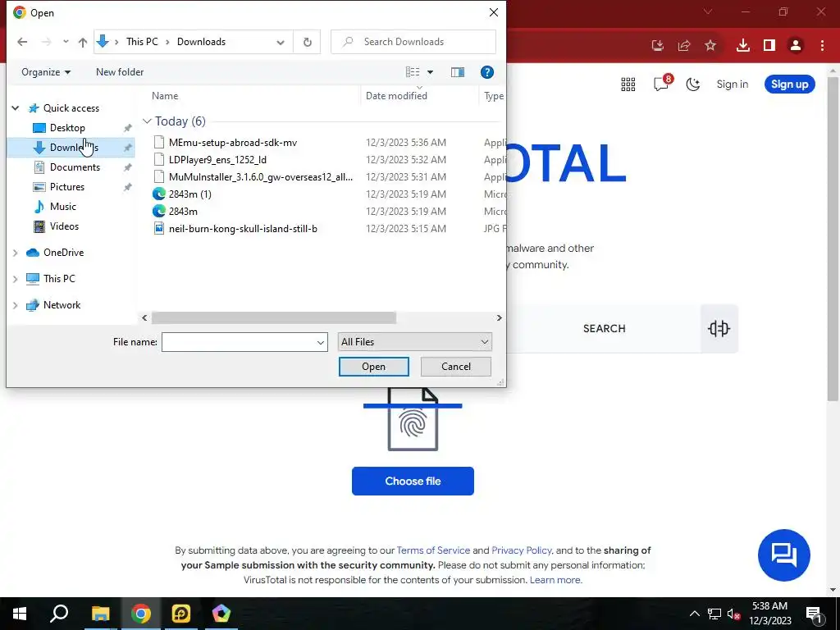Change view layout icon
The image size is (840, 630).
[x=413, y=72]
